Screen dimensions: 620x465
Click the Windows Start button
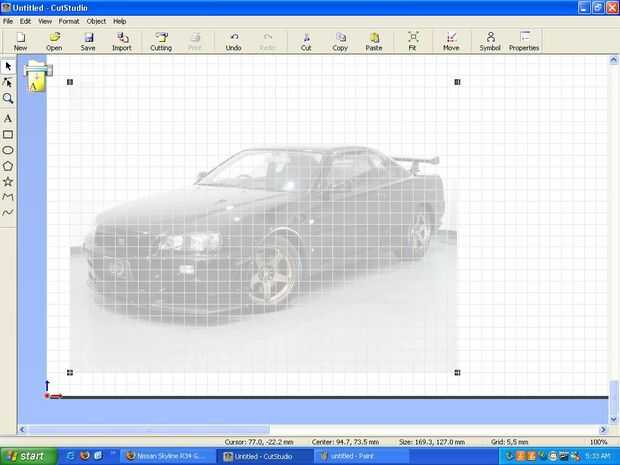(x=28, y=456)
